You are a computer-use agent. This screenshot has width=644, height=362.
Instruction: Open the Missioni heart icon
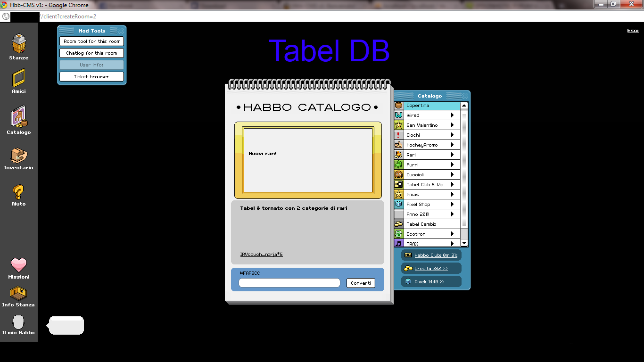pyautogui.click(x=19, y=265)
